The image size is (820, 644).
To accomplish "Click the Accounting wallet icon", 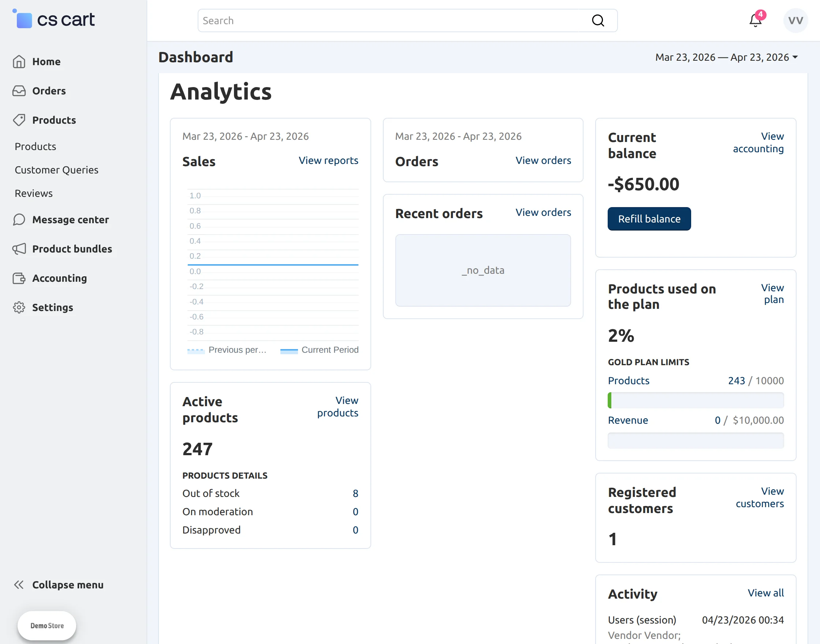I will [19, 278].
